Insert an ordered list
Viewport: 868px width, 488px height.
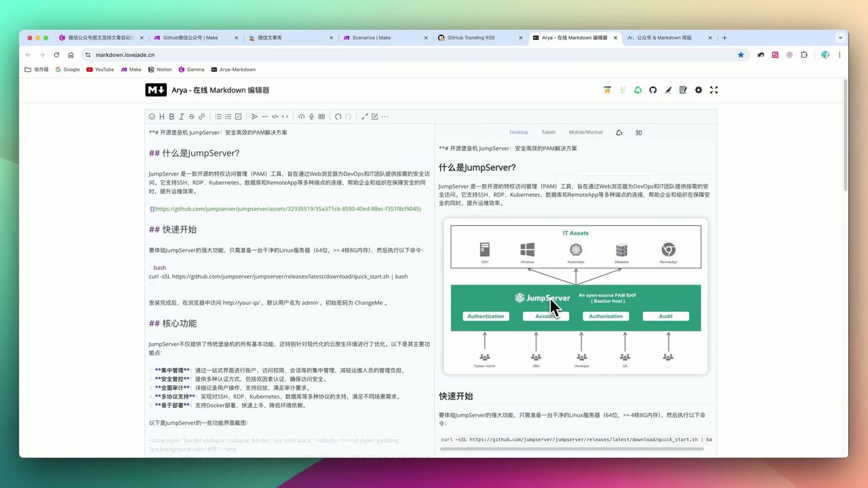(x=228, y=117)
